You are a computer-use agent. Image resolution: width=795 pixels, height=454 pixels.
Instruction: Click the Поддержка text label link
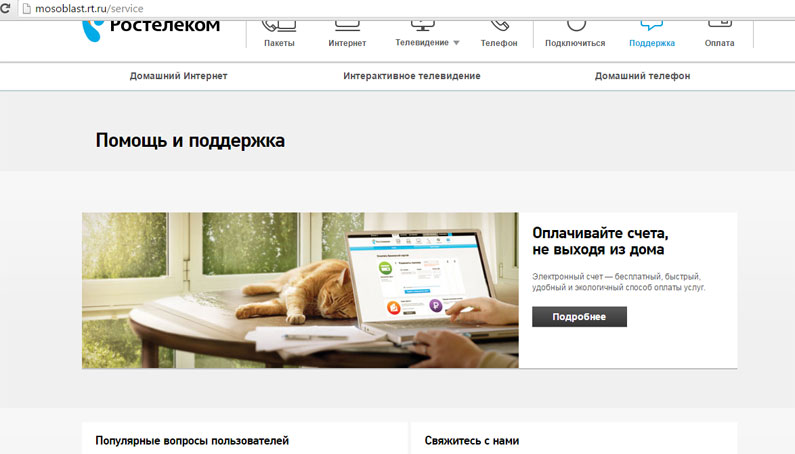coord(651,43)
